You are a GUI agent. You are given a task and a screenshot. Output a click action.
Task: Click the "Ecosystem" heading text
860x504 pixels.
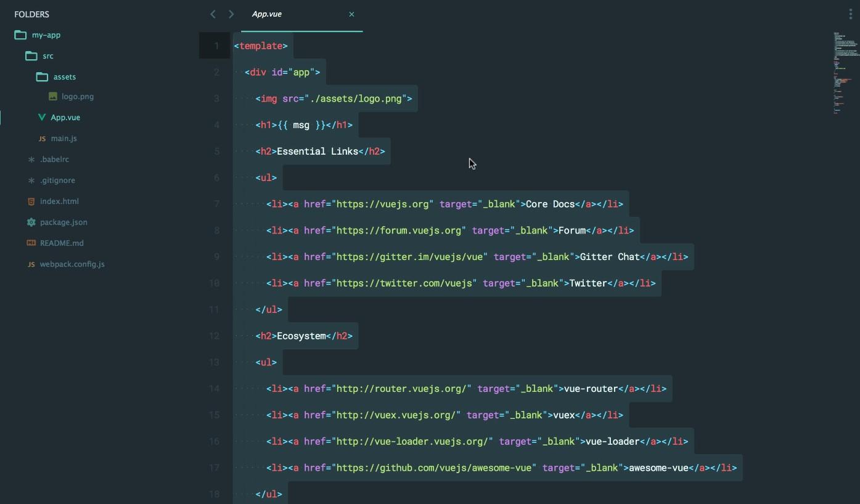(301, 336)
